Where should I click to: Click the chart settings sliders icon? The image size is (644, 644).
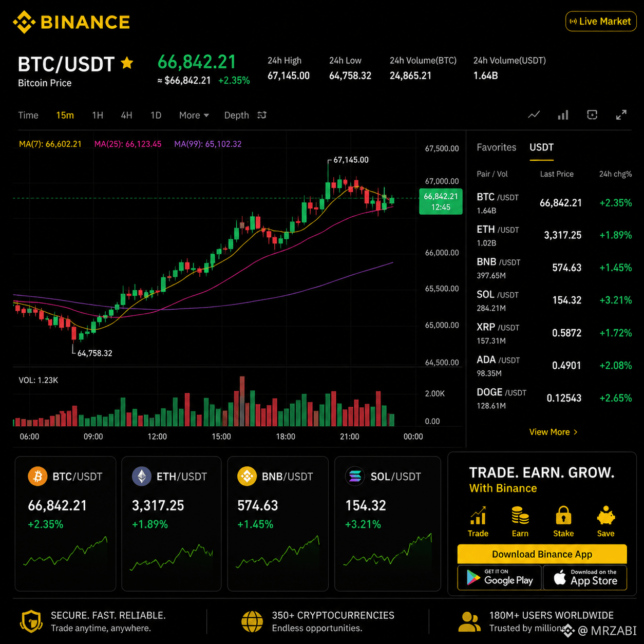262,115
